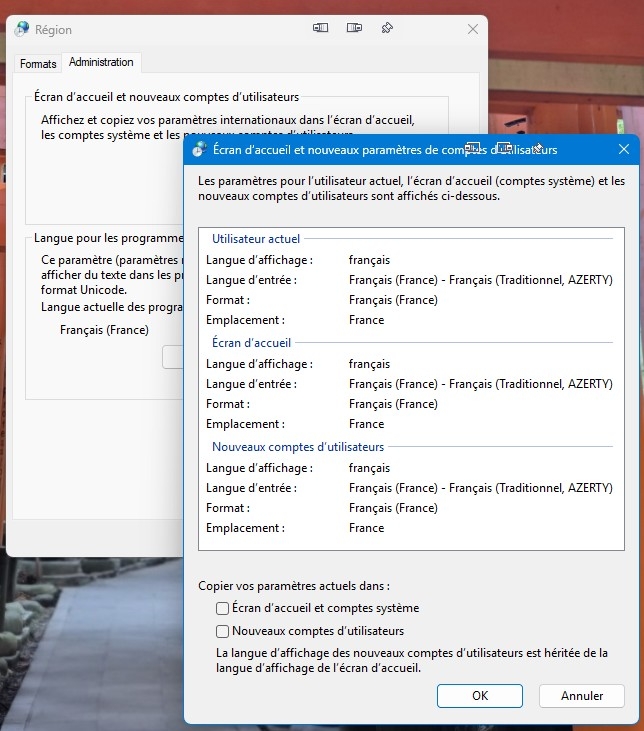Click the pin icon in blue dialog title bar
The width and height of the screenshot is (644, 731).
(538, 148)
